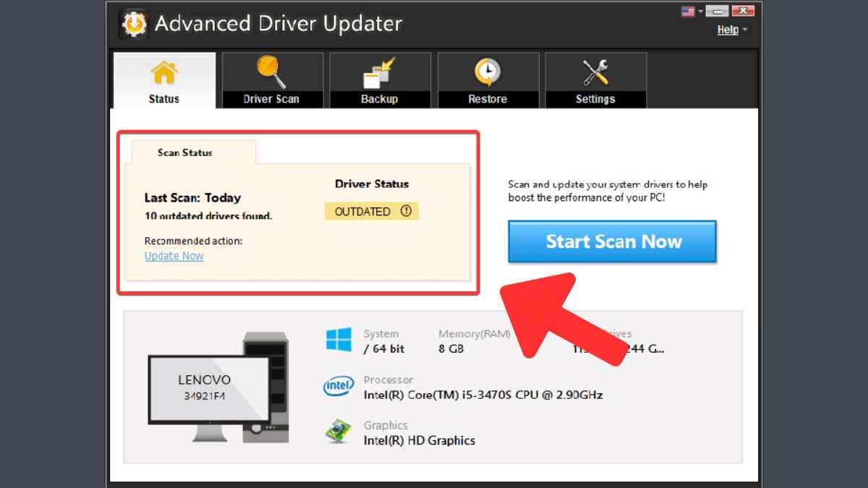Screen dimensions: 868x488
Task: Click the Intel Core i5-3470S processor text
Action: [483, 395]
